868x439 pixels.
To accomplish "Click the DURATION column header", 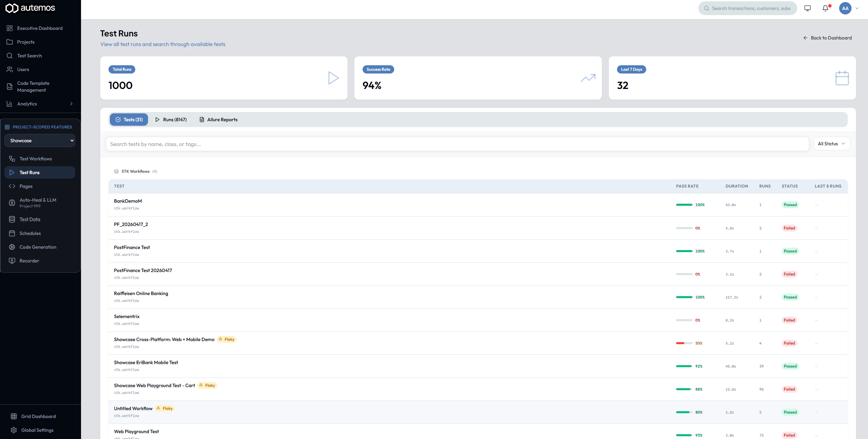I will point(736,186).
